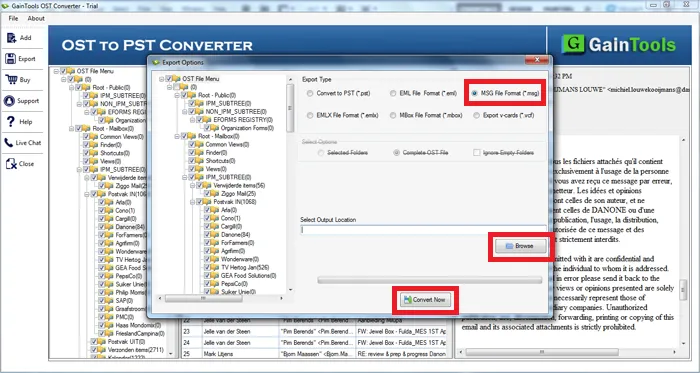Screen dimensions: 700x373
Task: Click the Export floppy disk icon
Action: click(10, 58)
